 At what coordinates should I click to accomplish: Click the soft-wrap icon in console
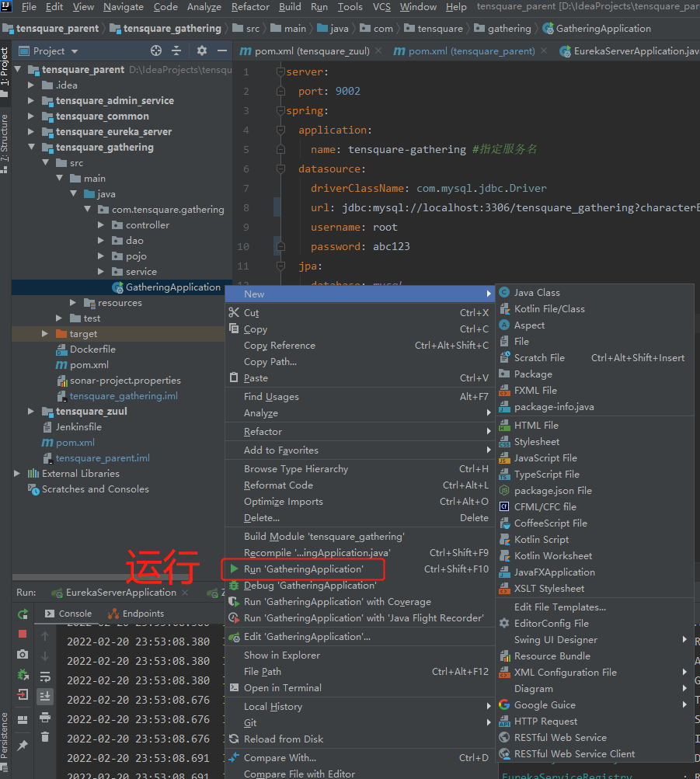[45, 676]
